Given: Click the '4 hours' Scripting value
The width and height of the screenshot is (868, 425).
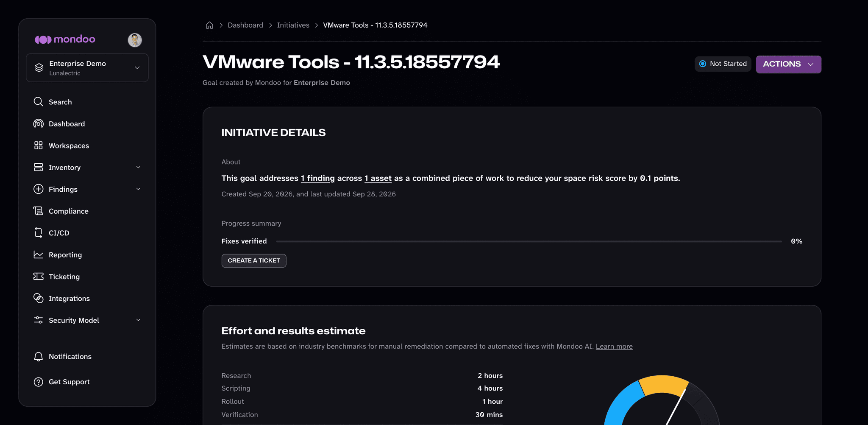Looking at the screenshot, I should click(x=490, y=388).
